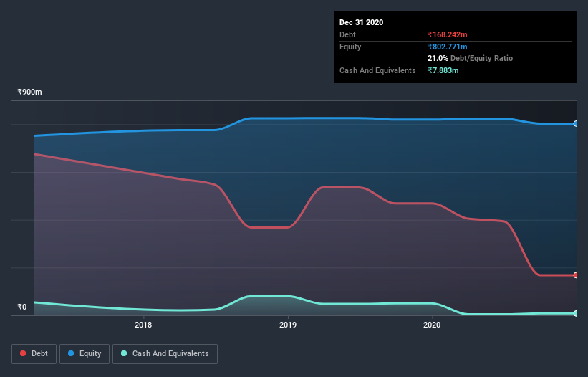Click the ₹7.883m cash value
The height and width of the screenshot is (377, 588).
point(443,70)
